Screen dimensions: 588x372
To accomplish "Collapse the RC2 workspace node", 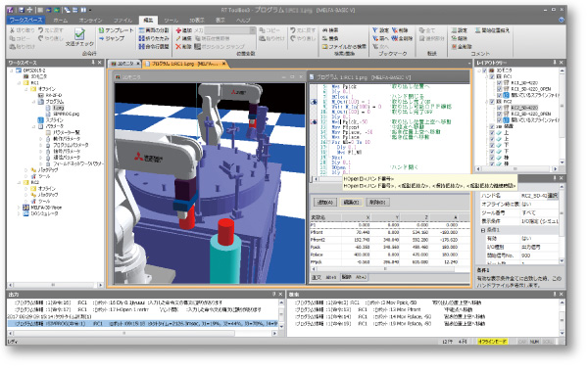I will click(19, 182).
